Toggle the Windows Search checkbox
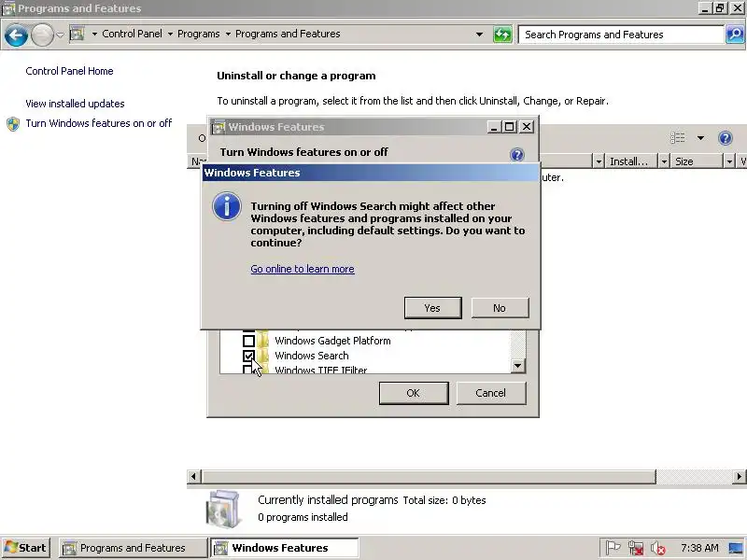 pos(248,356)
